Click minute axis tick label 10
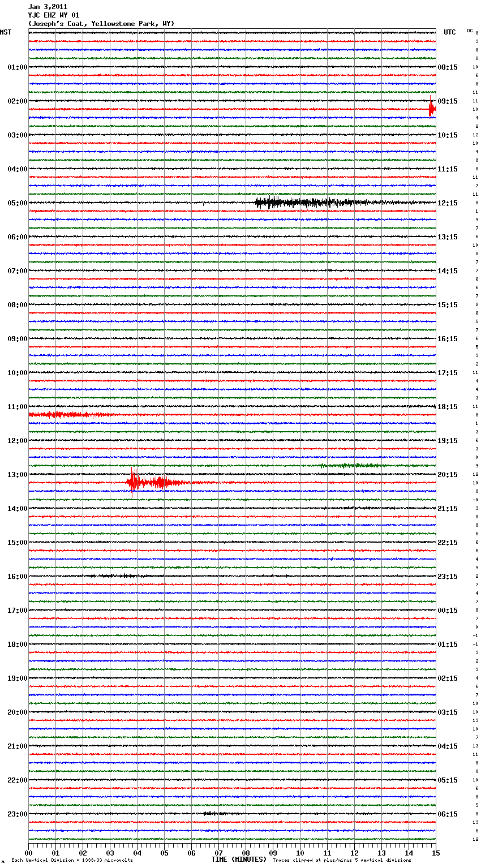Viewport: 481px width, 868px height. (300, 853)
